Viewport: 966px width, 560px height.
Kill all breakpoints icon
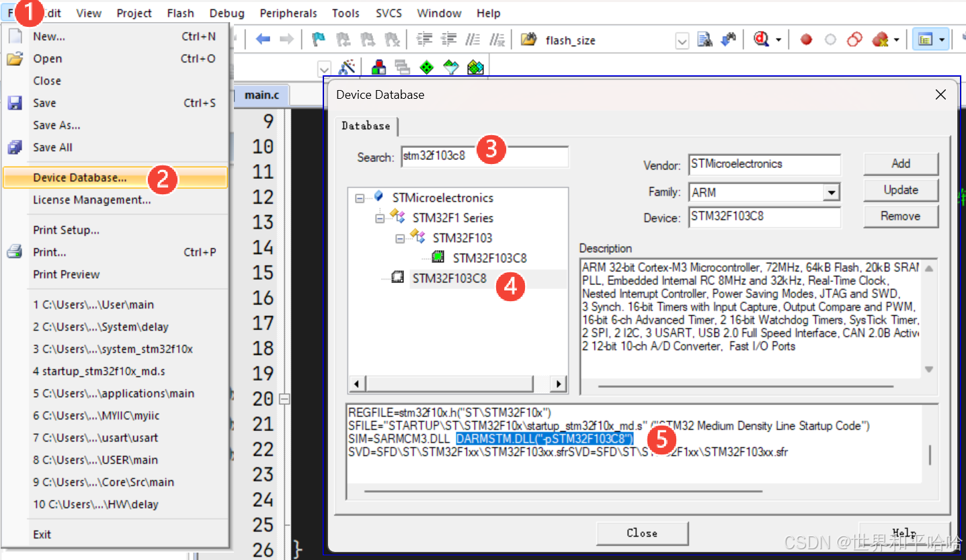click(880, 40)
